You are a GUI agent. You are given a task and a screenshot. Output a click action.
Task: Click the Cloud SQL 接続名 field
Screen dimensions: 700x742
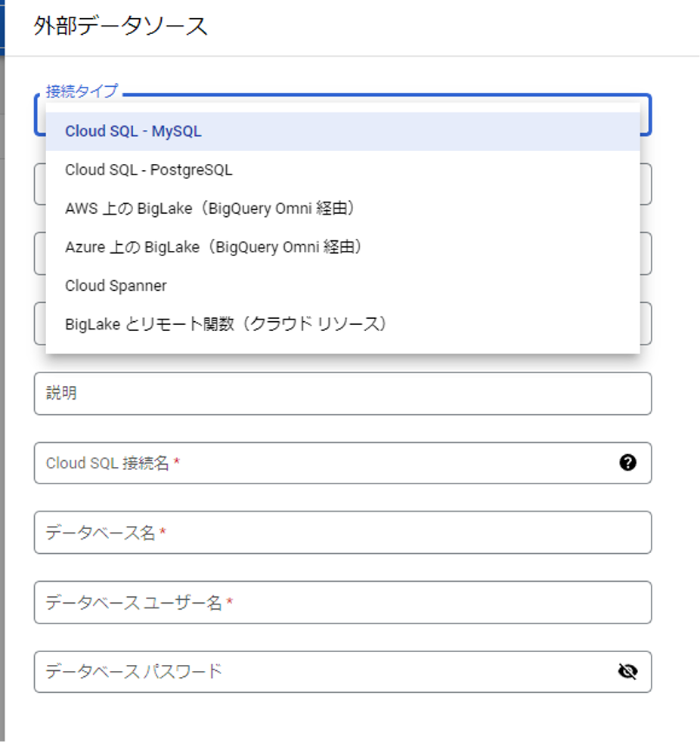pyautogui.click(x=342, y=462)
